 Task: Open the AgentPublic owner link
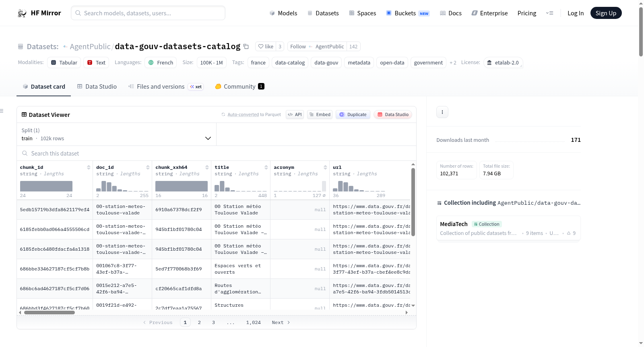click(90, 46)
